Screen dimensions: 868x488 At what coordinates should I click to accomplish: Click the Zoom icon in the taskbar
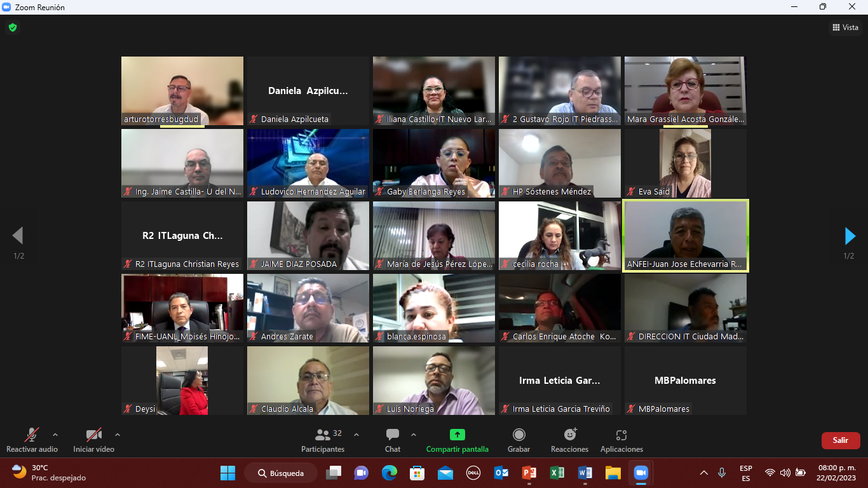pos(641,473)
